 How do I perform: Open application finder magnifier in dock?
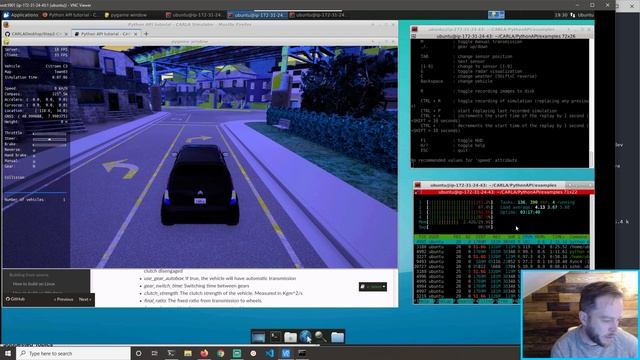tap(321, 337)
